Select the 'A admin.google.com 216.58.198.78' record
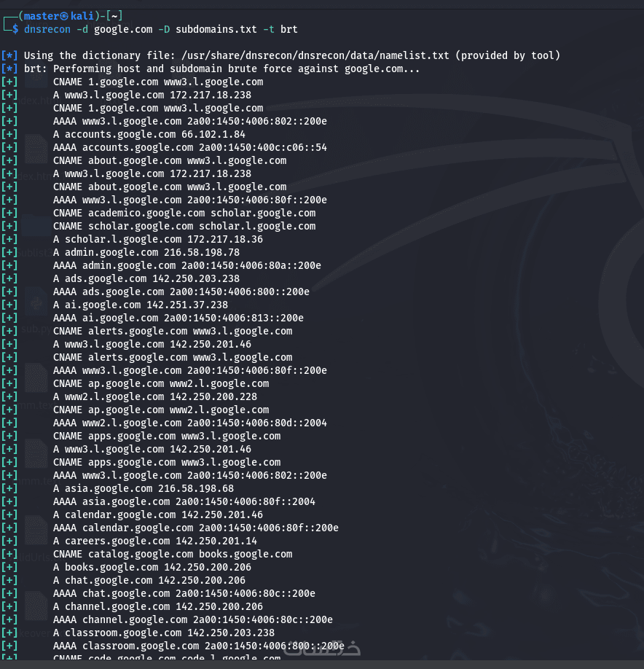 pyautogui.click(x=146, y=253)
